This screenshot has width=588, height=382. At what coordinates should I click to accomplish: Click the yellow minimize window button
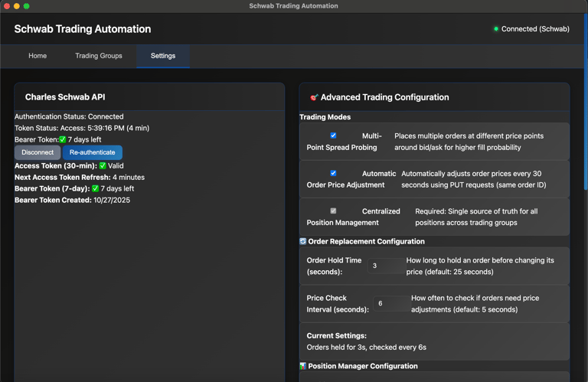coord(17,6)
